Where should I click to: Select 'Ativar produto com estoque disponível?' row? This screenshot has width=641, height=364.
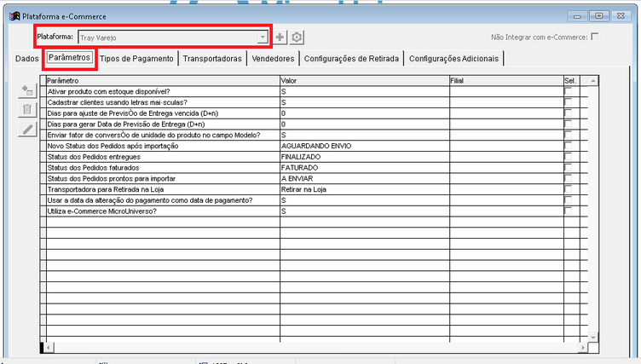tap(163, 91)
